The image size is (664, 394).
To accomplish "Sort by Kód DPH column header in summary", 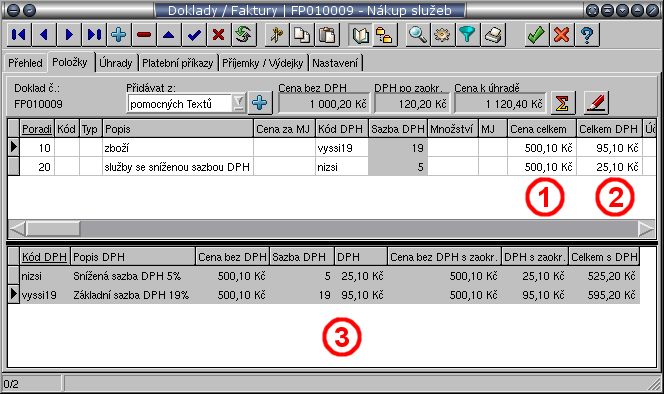I will click(44, 257).
